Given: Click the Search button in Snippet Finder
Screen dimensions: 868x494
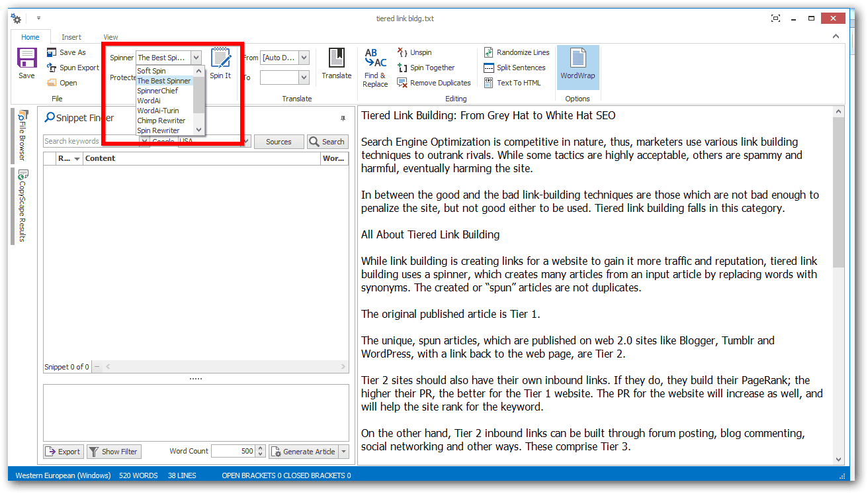Looking at the screenshot, I should point(327,142).
